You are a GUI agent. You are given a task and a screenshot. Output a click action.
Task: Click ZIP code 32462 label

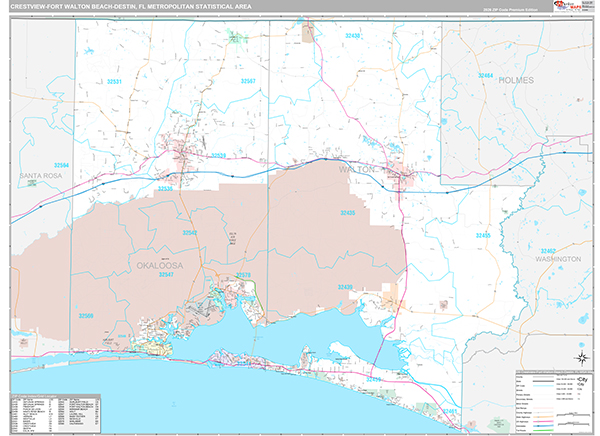click(549, 251)
